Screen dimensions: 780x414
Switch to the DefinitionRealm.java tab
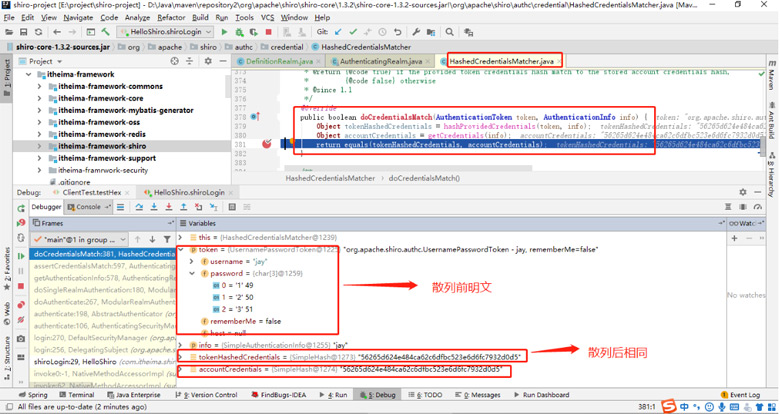[279, 61]
